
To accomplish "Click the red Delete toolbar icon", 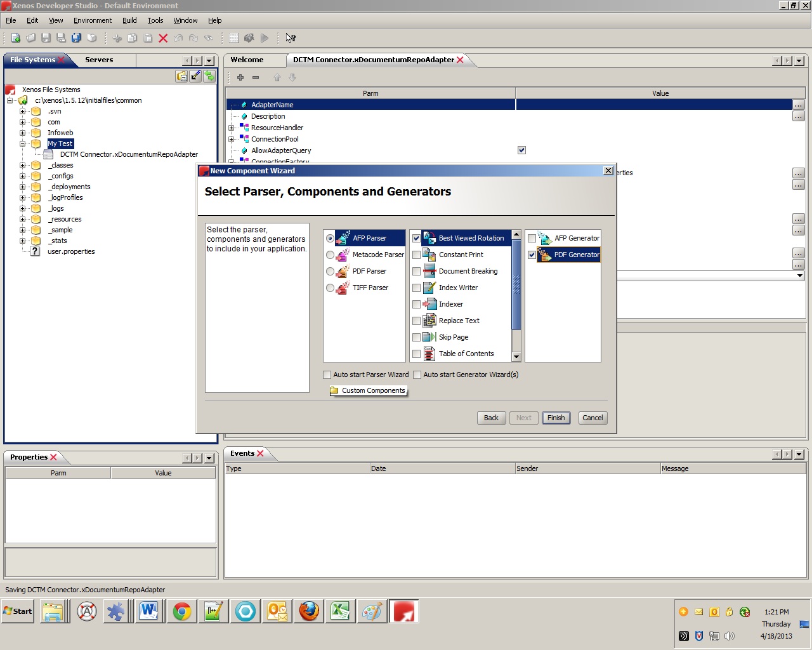I will click(x=163, y=37).
